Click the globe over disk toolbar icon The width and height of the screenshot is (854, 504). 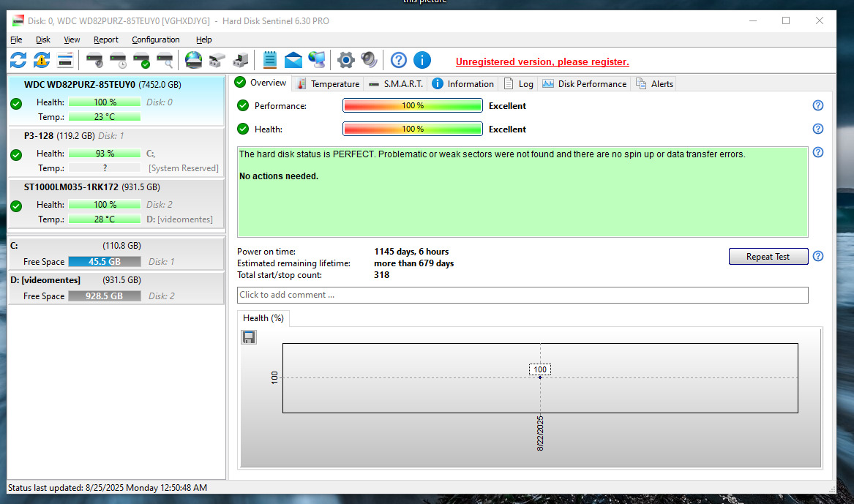point(193,60)
